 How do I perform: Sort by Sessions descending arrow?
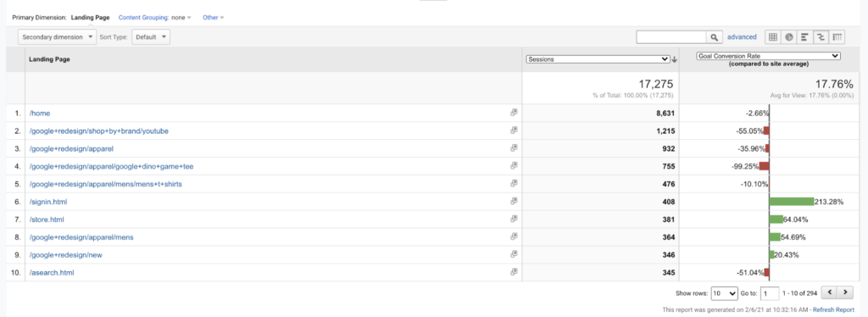click(675, 59)
